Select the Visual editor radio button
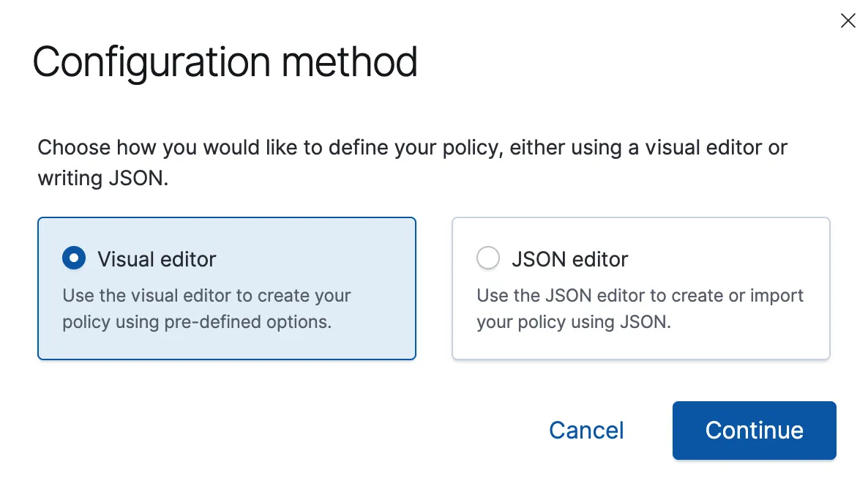This screenshot has width=868, height=492. point(74,258)
